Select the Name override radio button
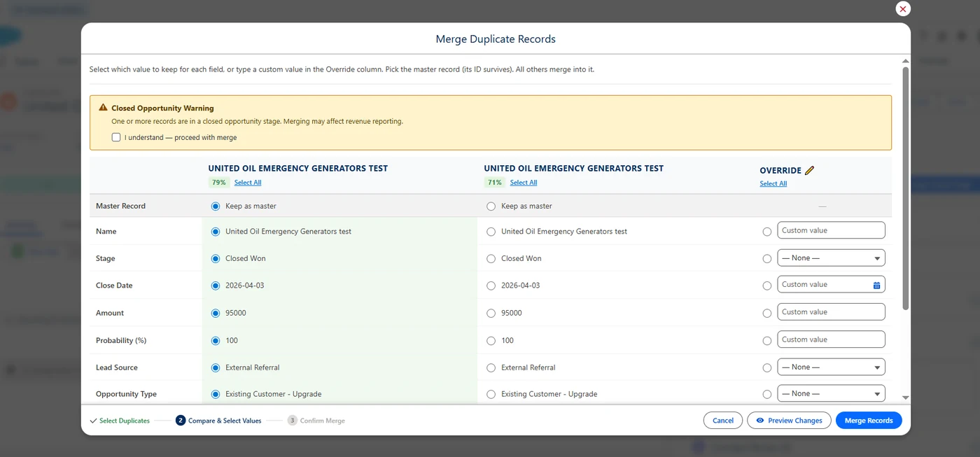The image size is (980, 457). pos(767,232)
